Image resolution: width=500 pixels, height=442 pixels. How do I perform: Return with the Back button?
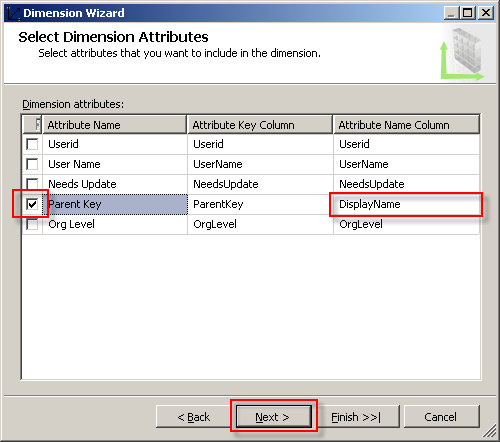[x=194, y=416]
